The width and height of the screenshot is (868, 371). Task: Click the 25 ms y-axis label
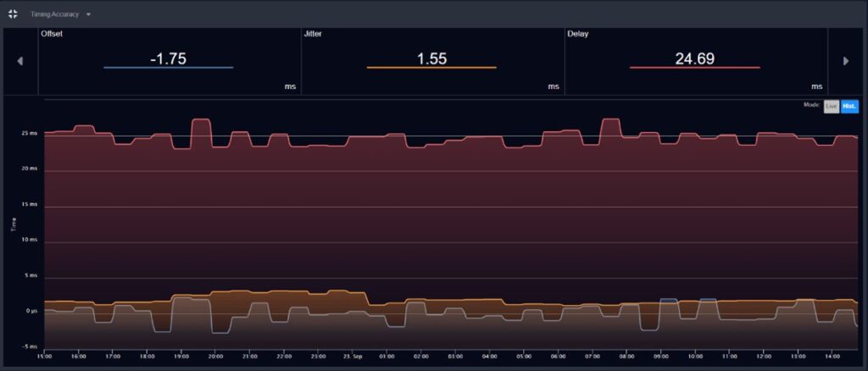point(29,134)
